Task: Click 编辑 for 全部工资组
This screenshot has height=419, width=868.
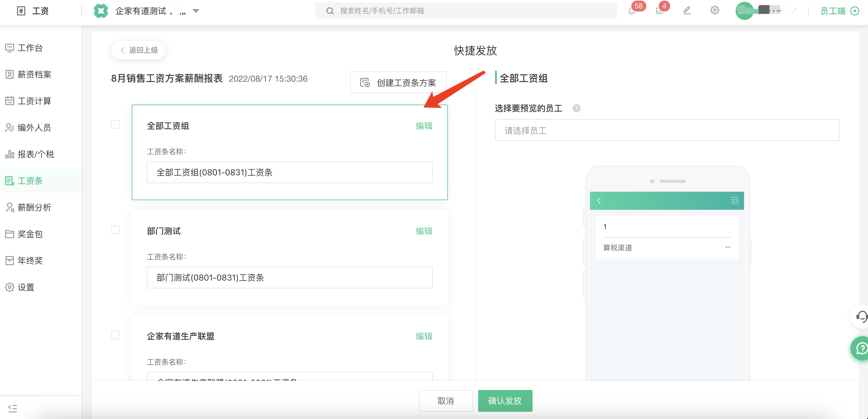Action: click(424, 126)
